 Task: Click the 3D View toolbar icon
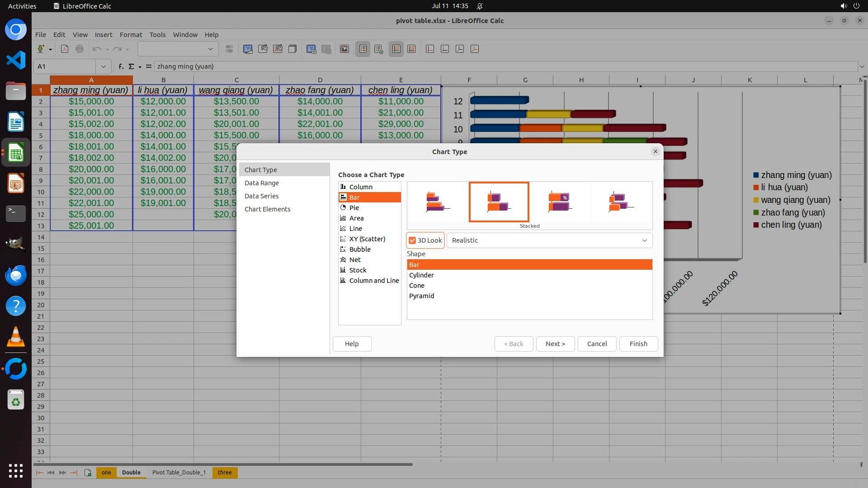tap(292, 49)
